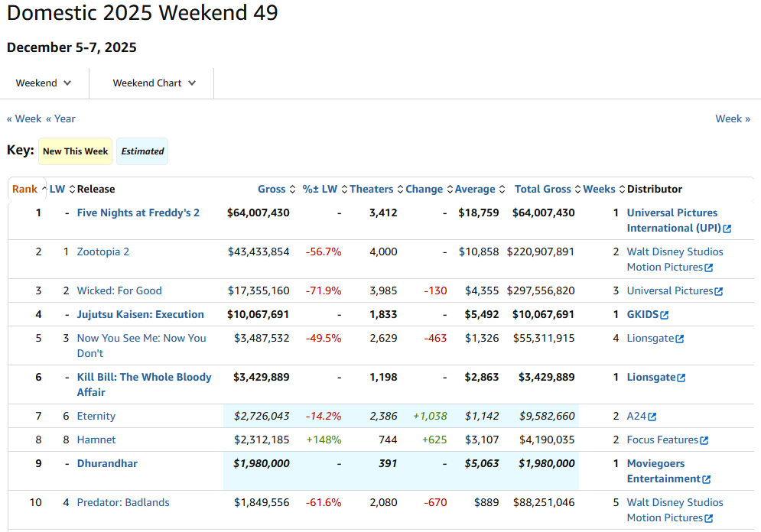The image size is (761, 532).
Task: Click external link icon next to Universal Pictures
Action: click(718, 291)
